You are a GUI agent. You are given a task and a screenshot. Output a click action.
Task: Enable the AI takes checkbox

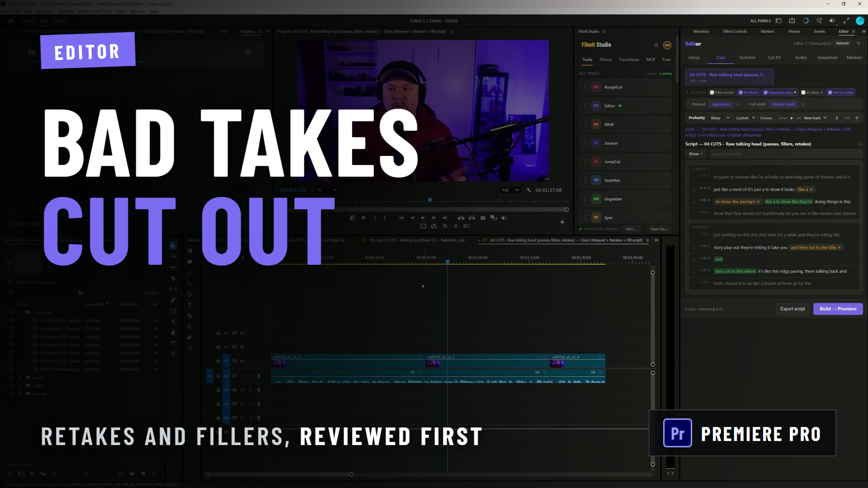pos(803,93)
